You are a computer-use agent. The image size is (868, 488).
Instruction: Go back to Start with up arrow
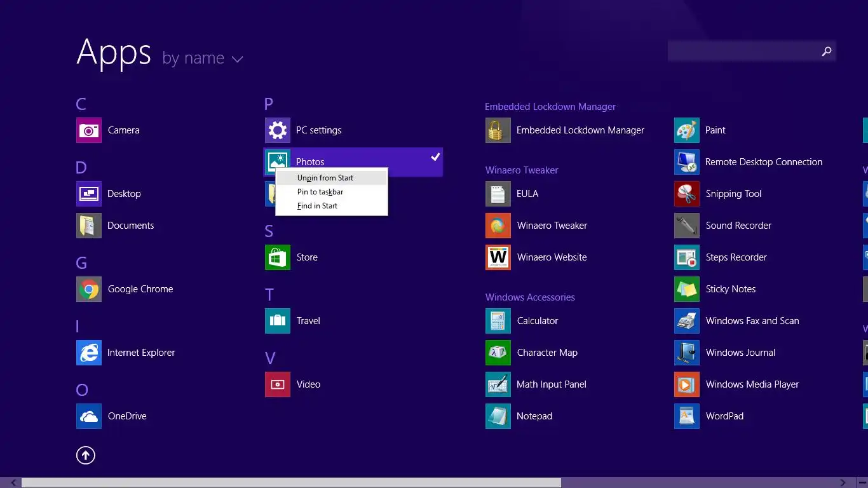click(x=86, y=455)
